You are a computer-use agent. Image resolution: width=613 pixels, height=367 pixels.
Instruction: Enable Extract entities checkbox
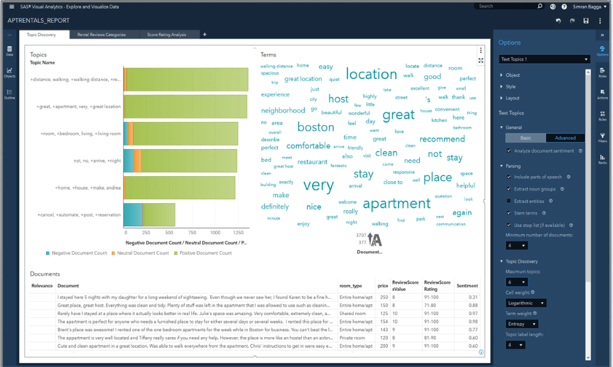509,201
